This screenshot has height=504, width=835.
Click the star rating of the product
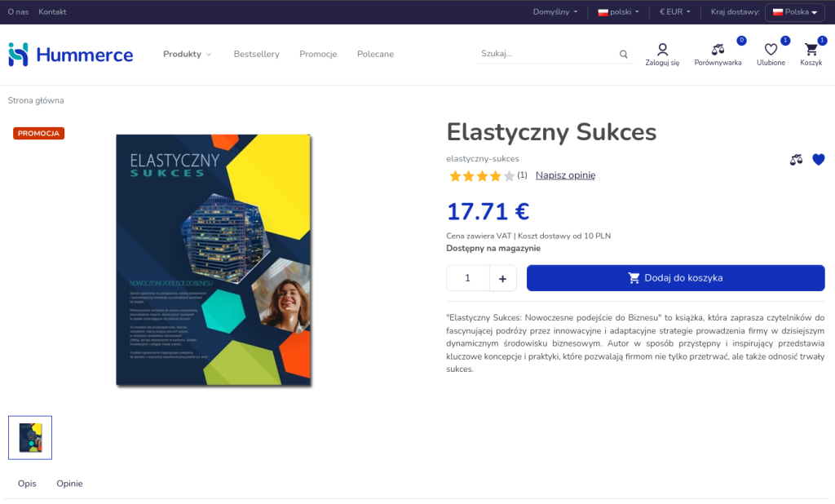(x=481, y=176)
